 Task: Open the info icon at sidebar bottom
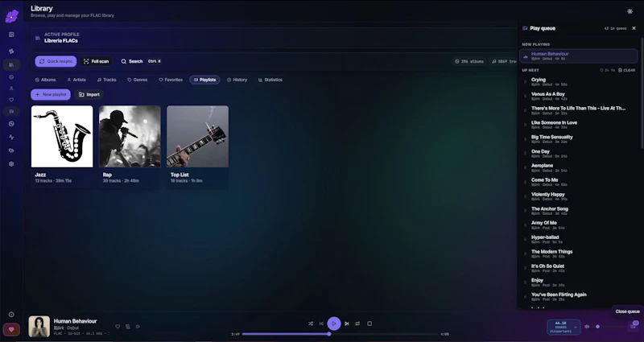tap(11, 315)
